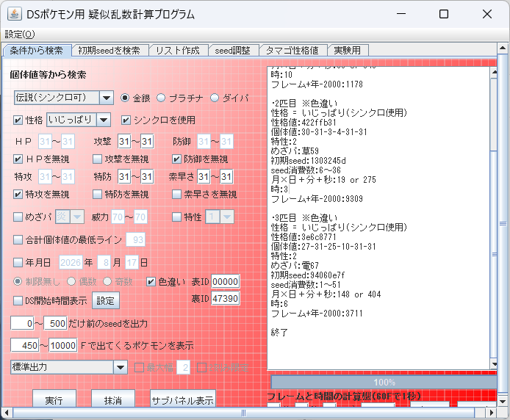Click the 攻撃 maximum value field

pos(147,142)
